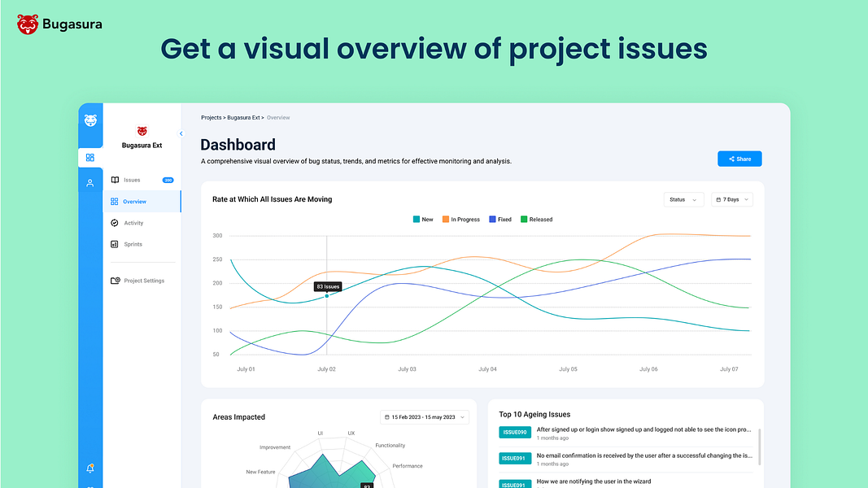
Task: Open issue about notifying user in wizard
Action: tap(593, 481)
